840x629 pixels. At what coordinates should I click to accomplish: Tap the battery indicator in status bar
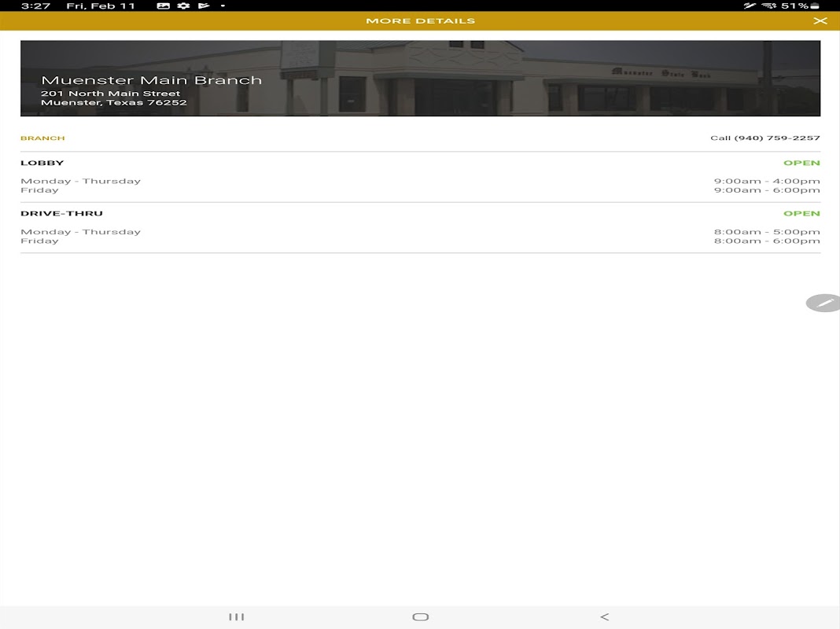[815, 6]
